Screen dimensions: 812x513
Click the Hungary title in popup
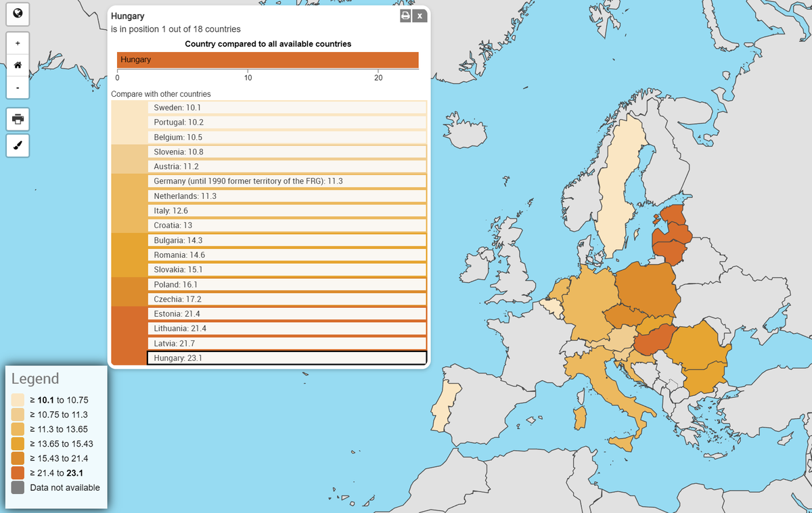click(128, 16)
